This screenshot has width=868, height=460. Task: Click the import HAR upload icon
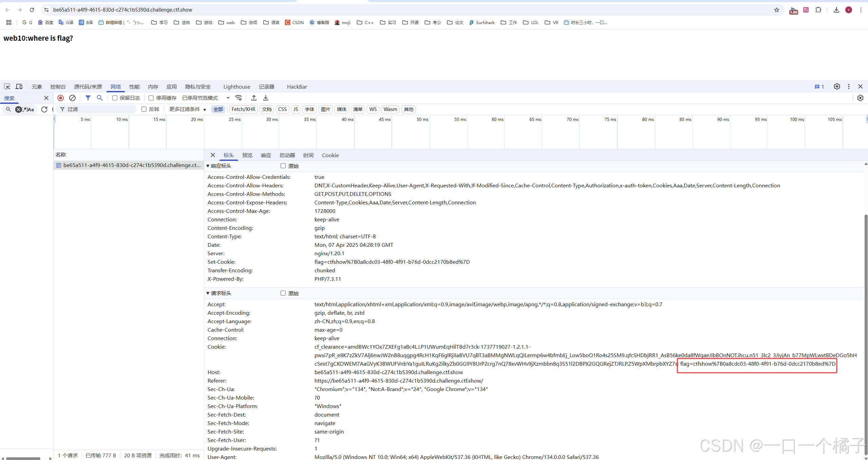[254, 98]
